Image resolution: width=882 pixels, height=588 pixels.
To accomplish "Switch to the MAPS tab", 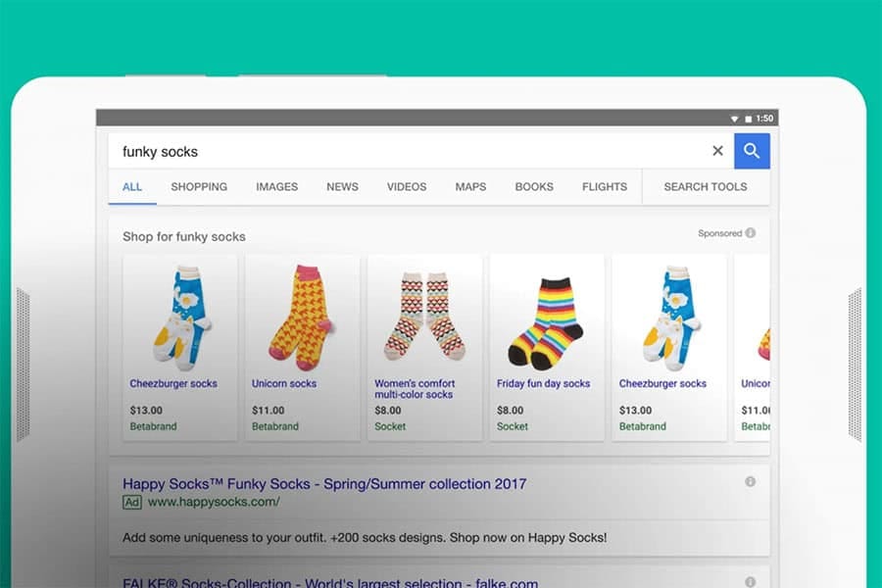I will click(x=470, y=187).
